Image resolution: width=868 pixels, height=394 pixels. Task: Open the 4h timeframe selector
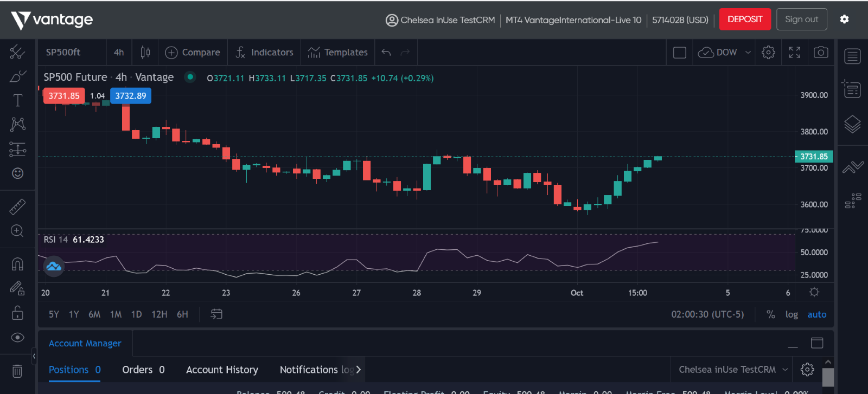coord(119,52)
